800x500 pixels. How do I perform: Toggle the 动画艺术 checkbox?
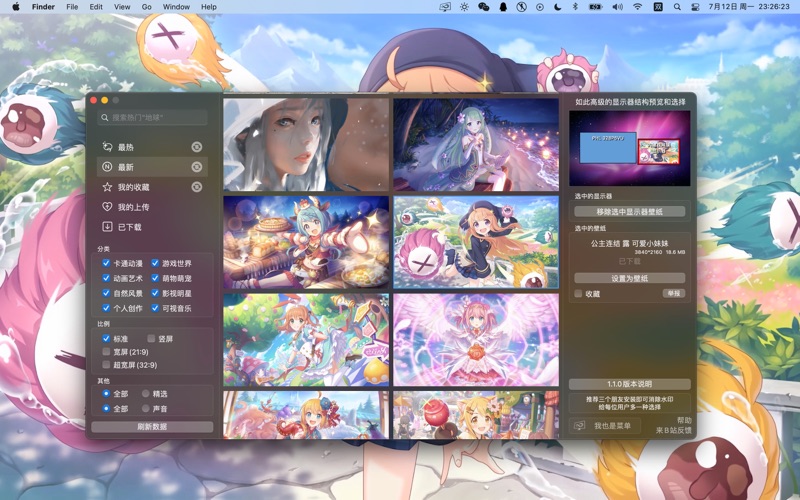coord(106,278)
